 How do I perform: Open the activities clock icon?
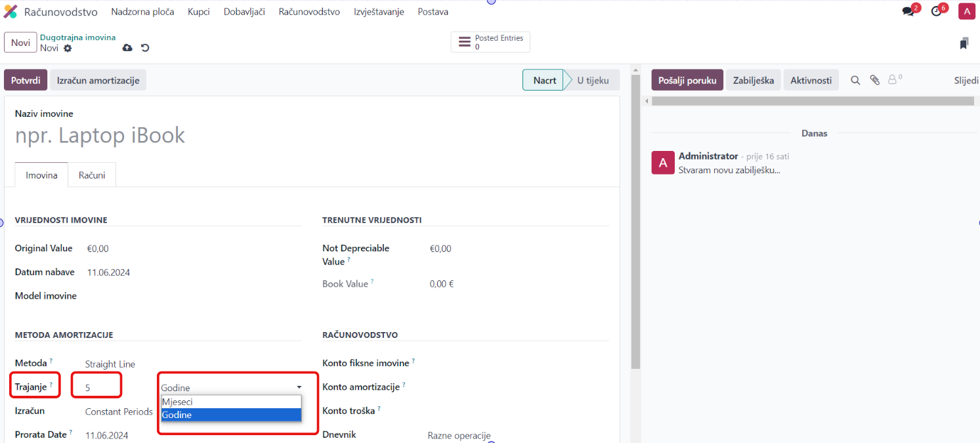937,12
